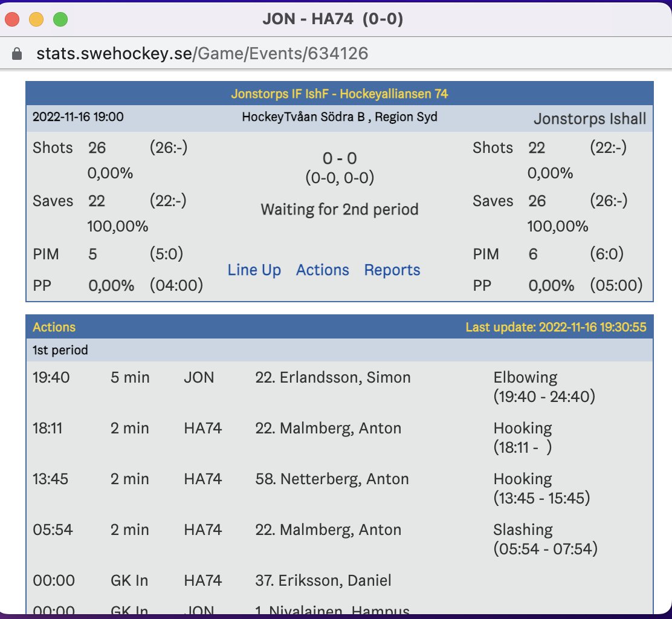Viewport: 672px width, 619px height.
Task: Click the 0 - 0 score
Action: (x=340, y=158)
